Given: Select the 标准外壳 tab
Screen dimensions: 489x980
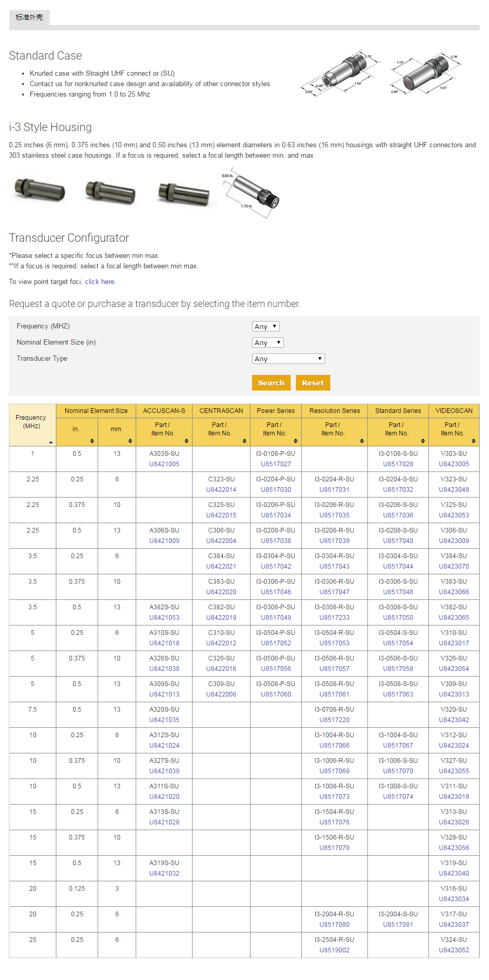Looking at the screenshot, I should click(x=29, y=17).
